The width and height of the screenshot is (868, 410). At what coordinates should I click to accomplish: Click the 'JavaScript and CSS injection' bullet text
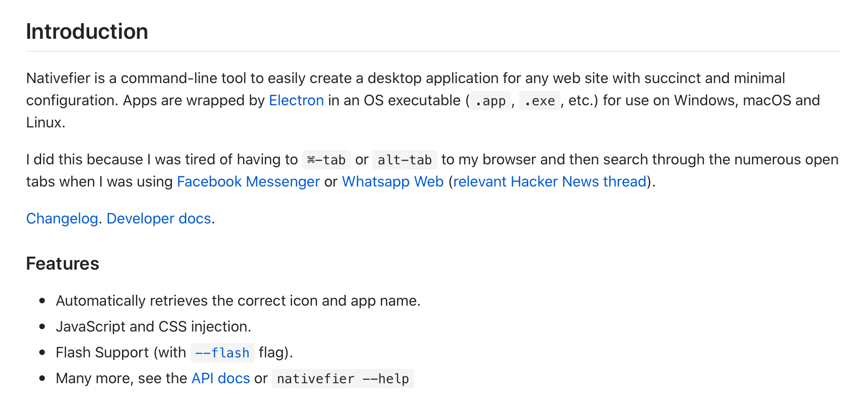coord(153,326)
